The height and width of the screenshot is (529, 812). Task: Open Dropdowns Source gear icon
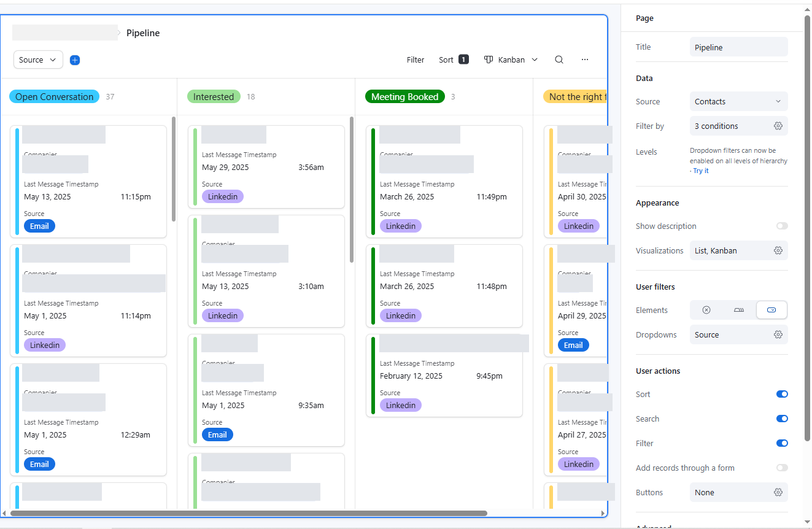coord(778,334)
